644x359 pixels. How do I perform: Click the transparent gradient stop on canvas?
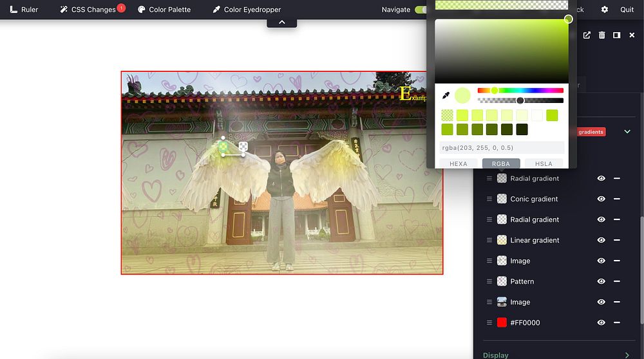243,147
